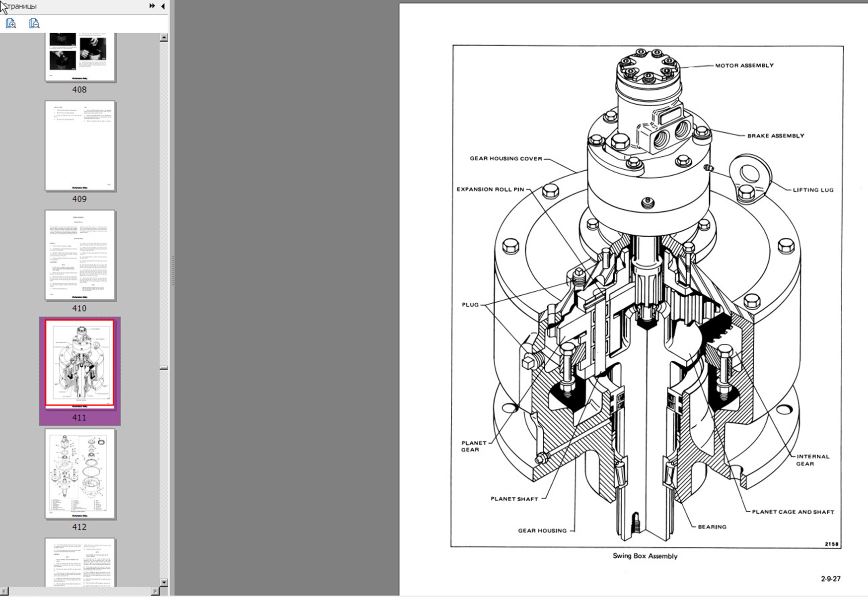
Task: Click the vertical scrollbar thumb in thumbnails panel
Action: [x=164, y=368]
